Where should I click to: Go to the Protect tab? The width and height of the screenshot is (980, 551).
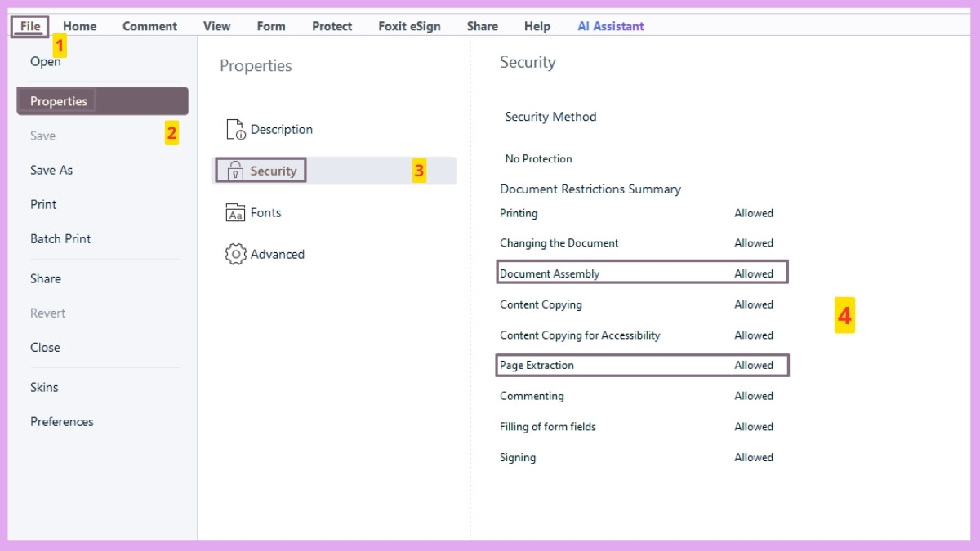[332, 26]
